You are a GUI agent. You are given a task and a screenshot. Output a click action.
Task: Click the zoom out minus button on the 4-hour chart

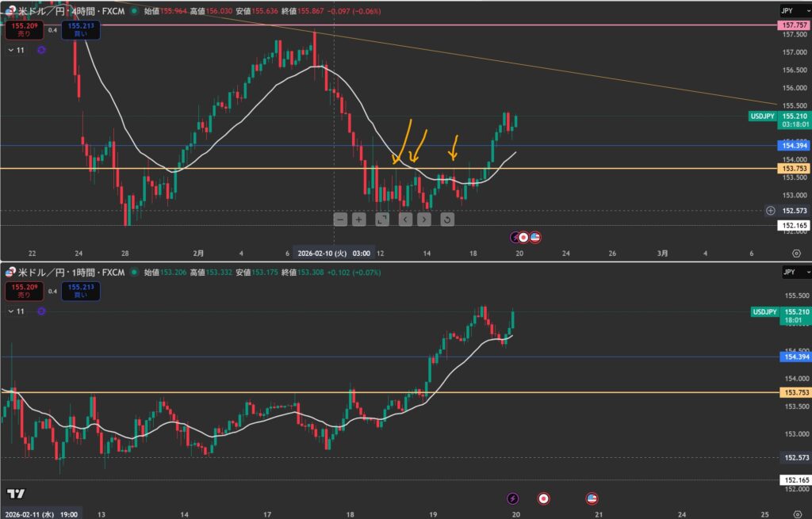[340, 219]
